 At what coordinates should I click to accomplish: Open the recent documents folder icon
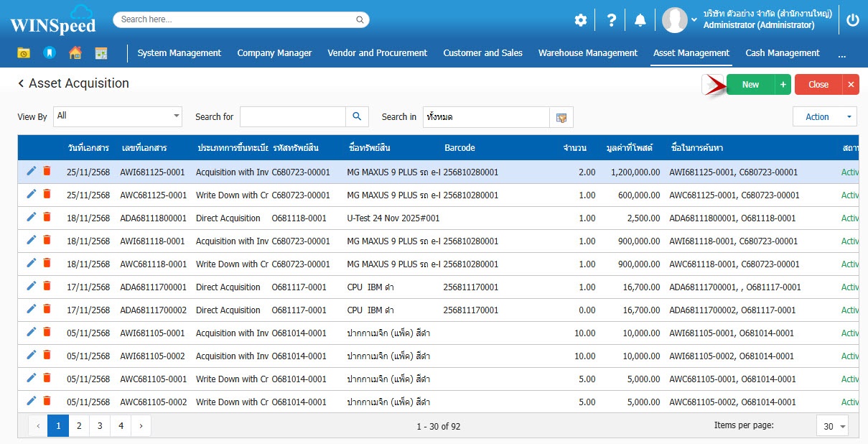click(x=24, y=53)
